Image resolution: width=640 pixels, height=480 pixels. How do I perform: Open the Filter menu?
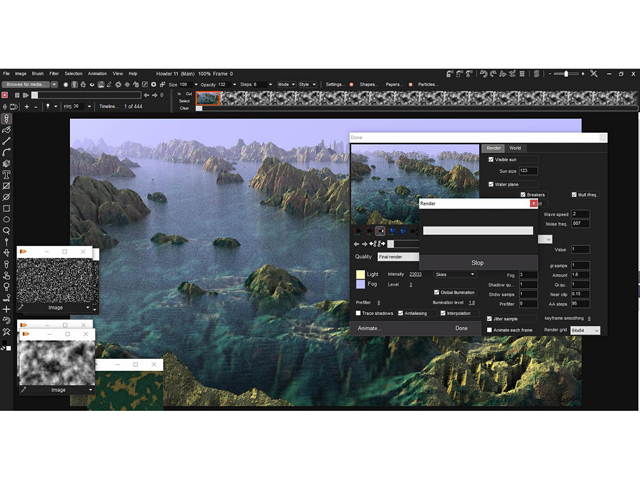pos(54,73)
